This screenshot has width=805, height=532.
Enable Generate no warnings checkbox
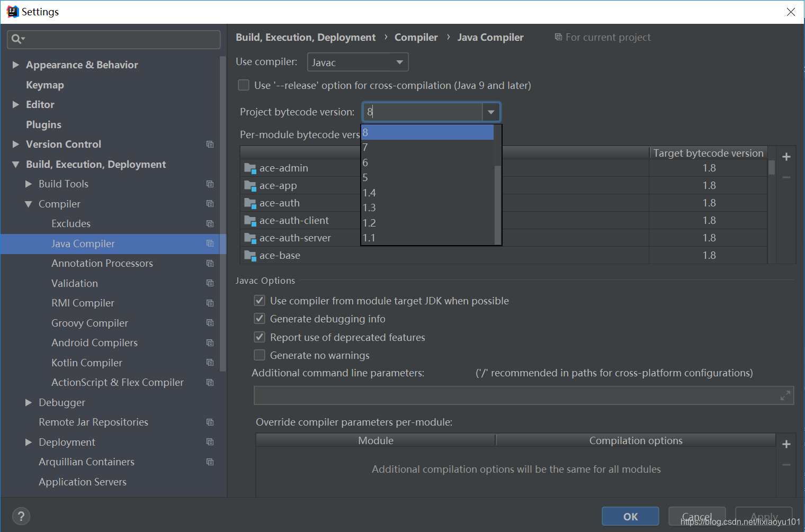[x=260, y=355]
